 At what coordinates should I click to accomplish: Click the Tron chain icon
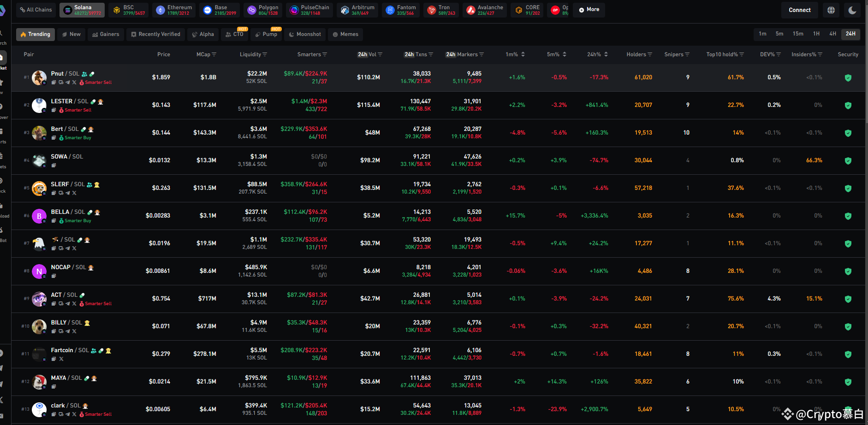(431, 10)
